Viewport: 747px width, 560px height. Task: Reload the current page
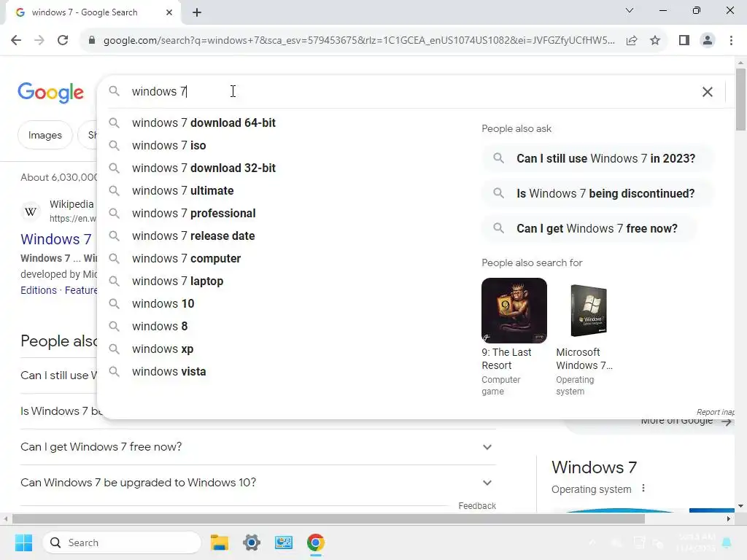tap(63, 40)
